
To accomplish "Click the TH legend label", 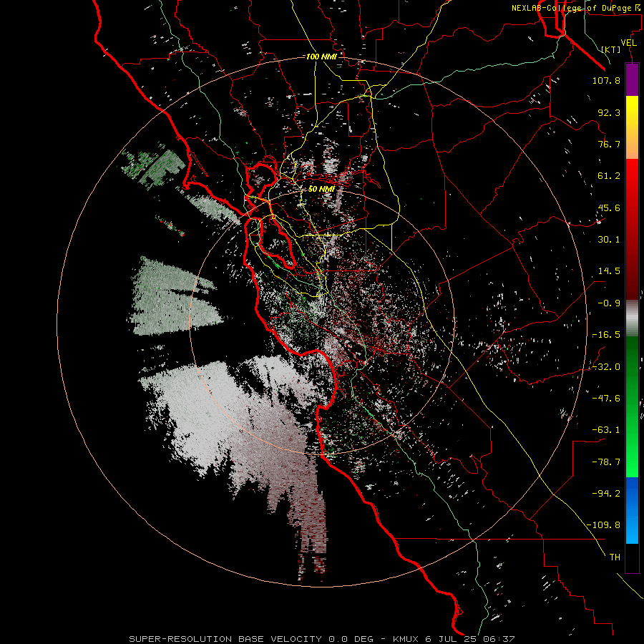I will (615, 557).
